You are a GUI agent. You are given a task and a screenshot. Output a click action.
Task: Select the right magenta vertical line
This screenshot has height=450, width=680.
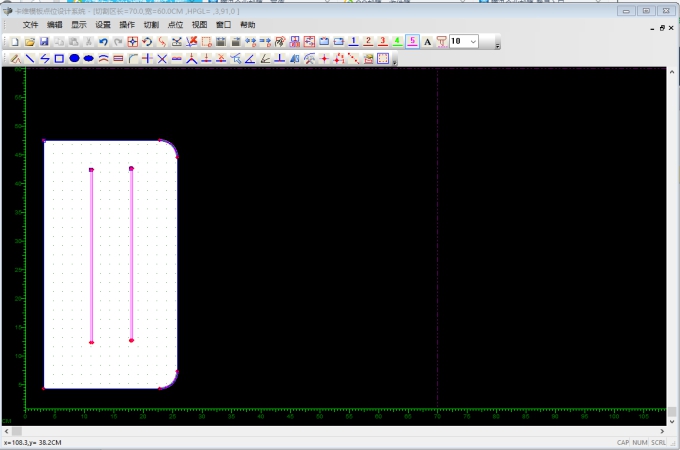click(x=131, y=254)
